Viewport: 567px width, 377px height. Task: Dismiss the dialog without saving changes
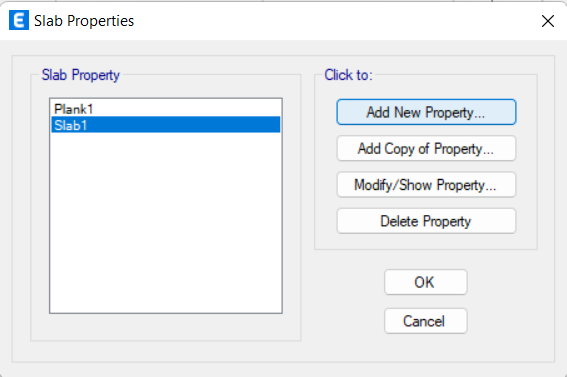426,321
